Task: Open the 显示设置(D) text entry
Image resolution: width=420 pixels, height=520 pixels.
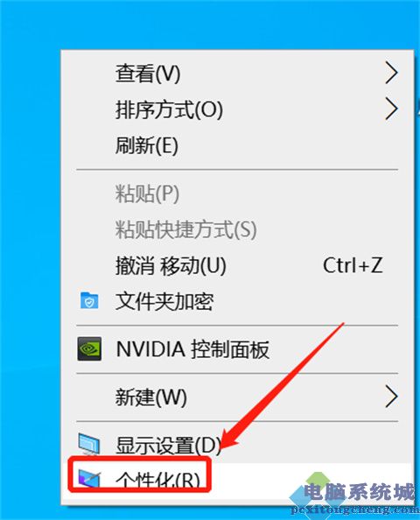Action: coord(168,445)
